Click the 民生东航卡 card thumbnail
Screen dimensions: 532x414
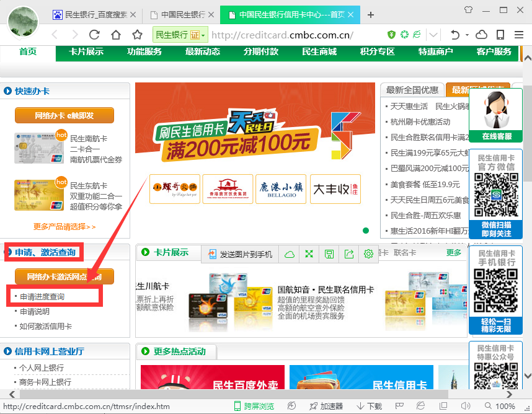pos(39,195)
